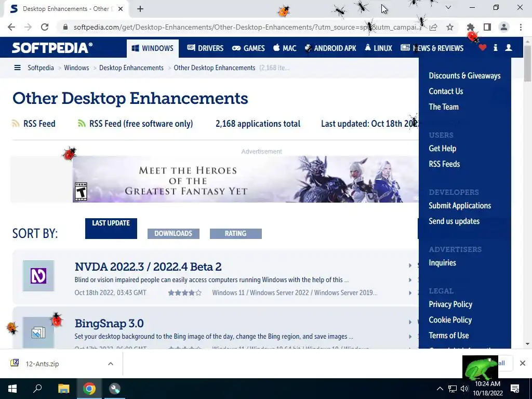Viewport: 532px width, 399px height.
Task: Show hidden system tray icons
Action: point(440,389)
